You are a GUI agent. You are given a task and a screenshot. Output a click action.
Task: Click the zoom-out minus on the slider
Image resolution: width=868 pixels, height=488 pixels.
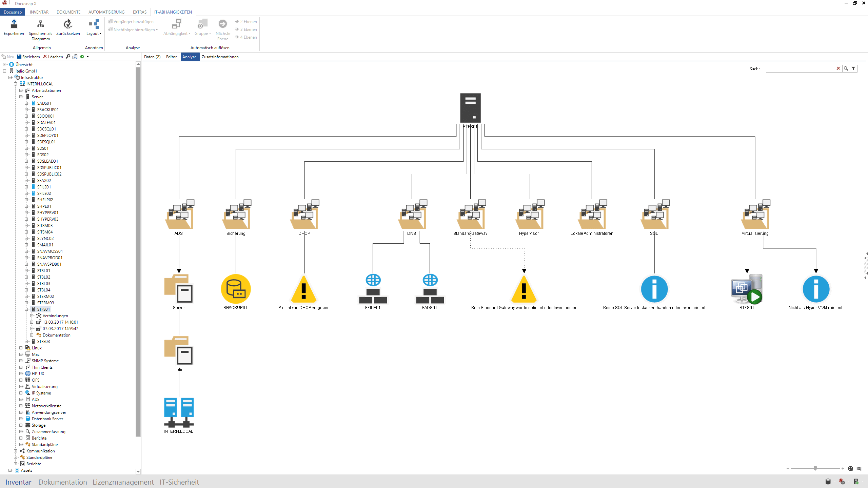pos(788,469)
